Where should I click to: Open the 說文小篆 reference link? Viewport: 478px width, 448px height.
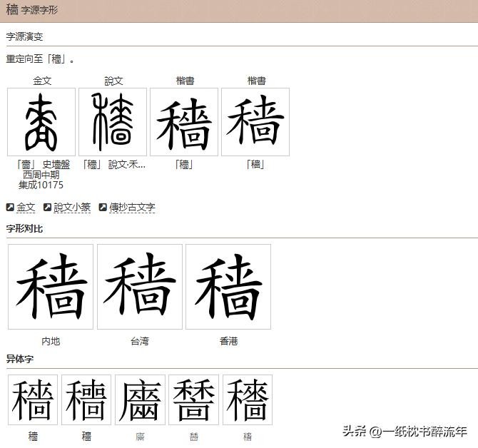point(72,208)
